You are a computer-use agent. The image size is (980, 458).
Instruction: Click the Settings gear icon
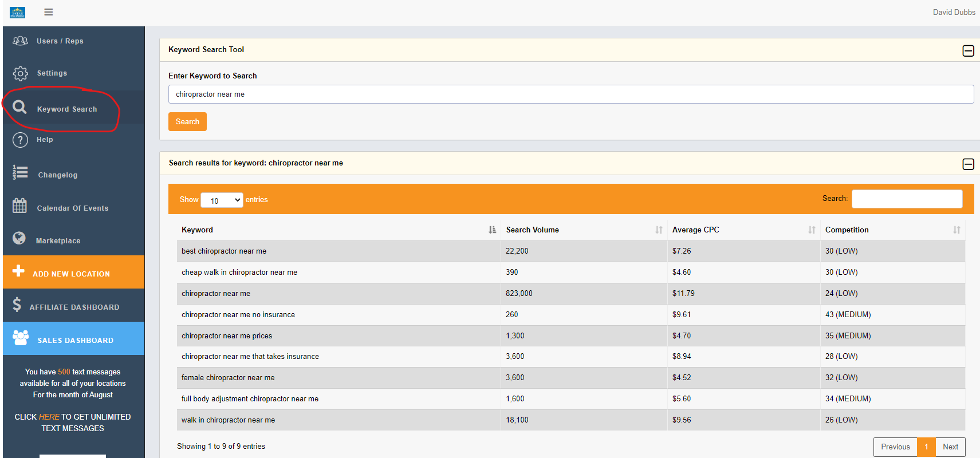[x=21, y=73]
